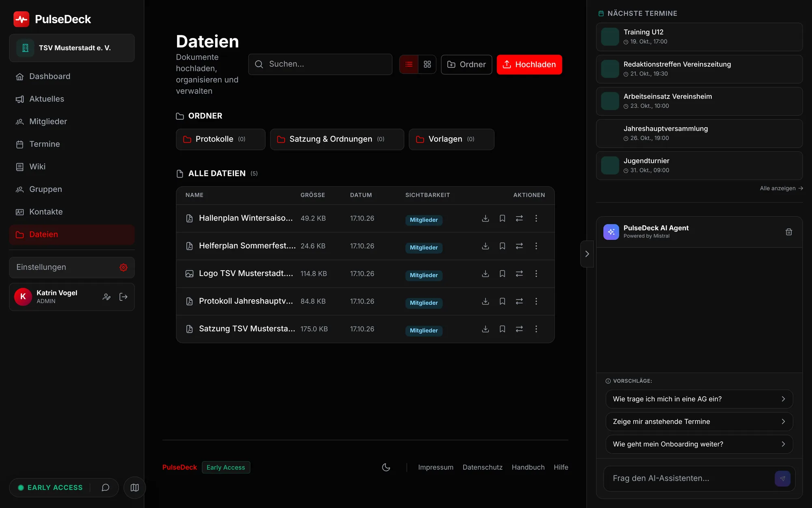Bookmark the Satzung TSV Musterstadt file

(x=502, y=329)
